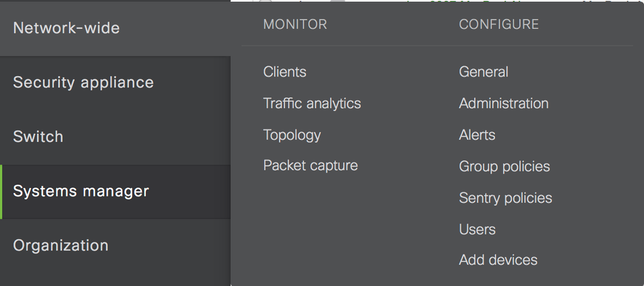This screenshot has width=644, height=286.
Task: Navigate to Administration settings
Action: point(503,104)
